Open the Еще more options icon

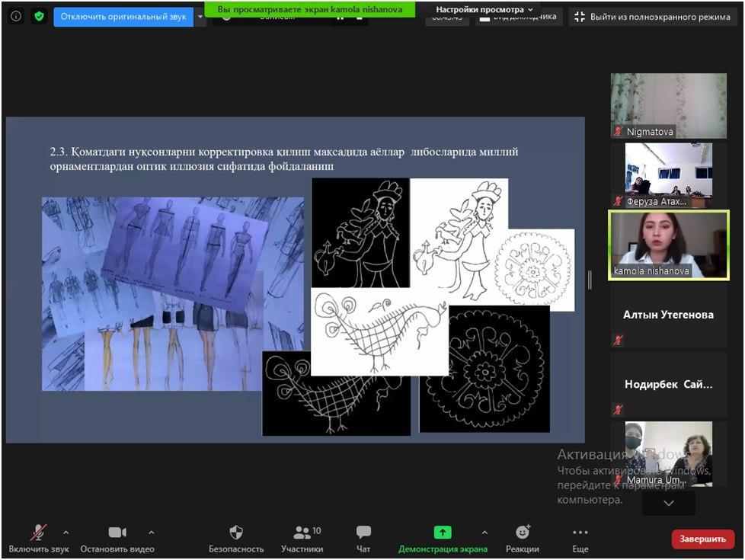coord(580,533)
